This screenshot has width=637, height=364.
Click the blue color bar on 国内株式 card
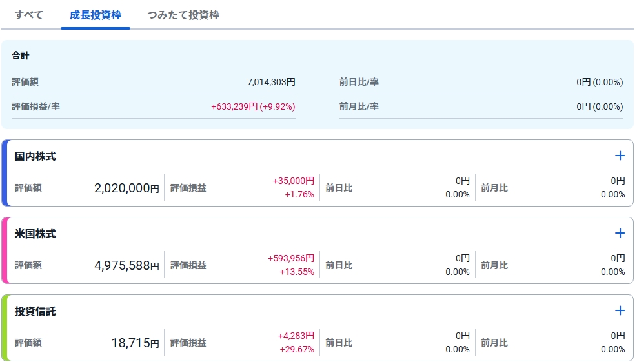(5, 173)
